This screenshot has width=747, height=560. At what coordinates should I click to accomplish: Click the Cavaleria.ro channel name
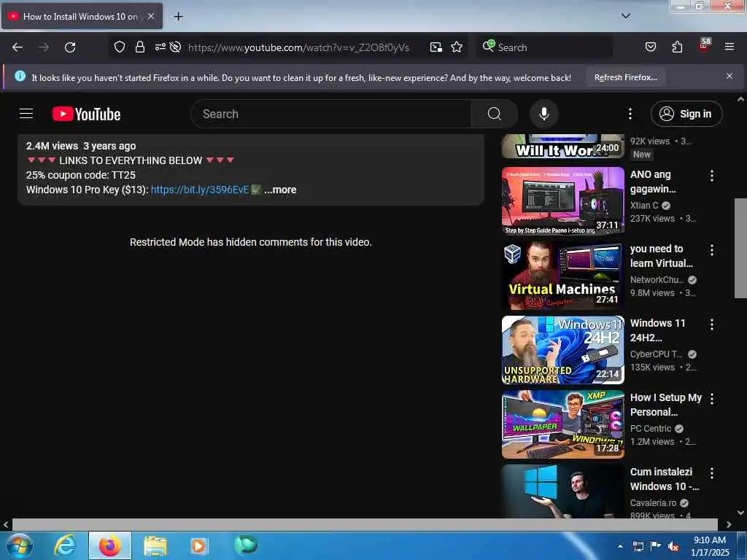pos(653,502)
